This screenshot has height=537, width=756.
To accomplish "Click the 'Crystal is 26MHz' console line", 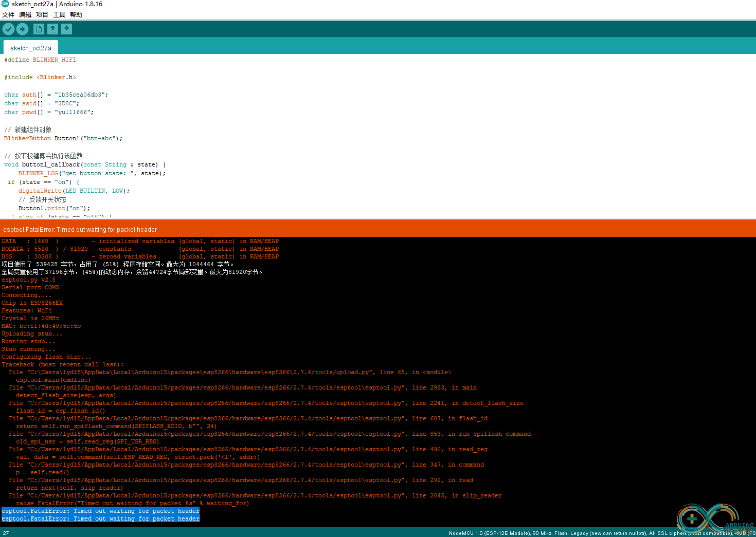I will click(30, 318).
